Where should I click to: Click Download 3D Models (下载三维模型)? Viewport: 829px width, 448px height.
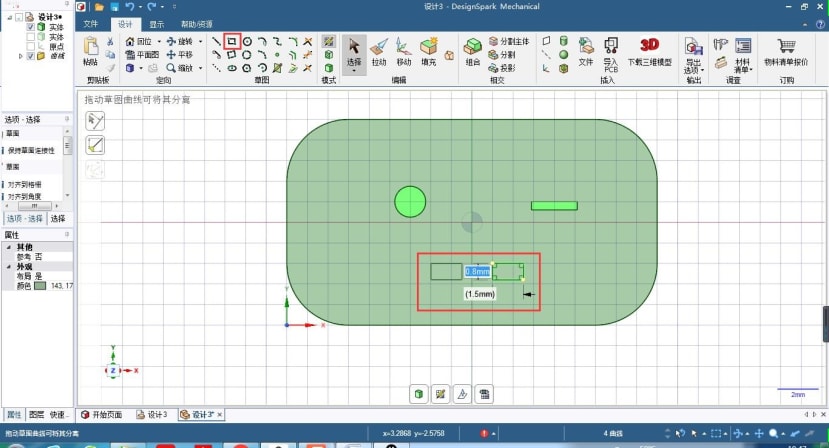click(x=649, y=52)
